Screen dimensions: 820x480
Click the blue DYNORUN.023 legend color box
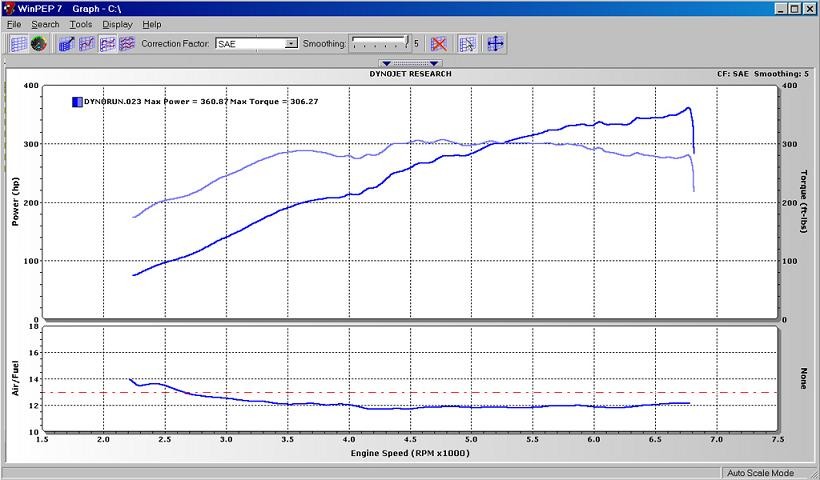point(77,102)
